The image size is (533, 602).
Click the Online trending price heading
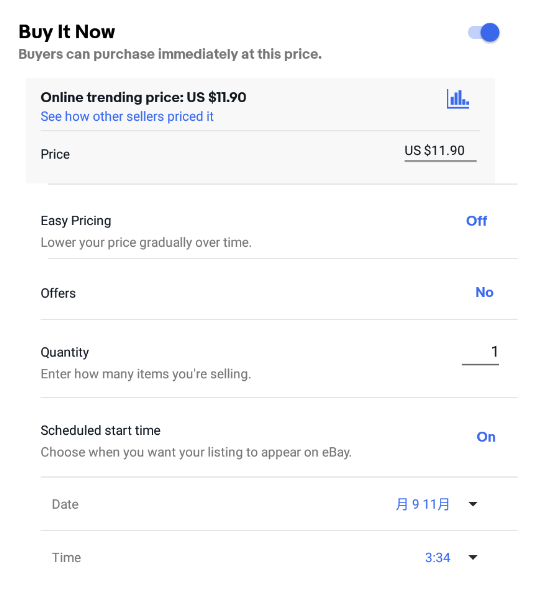[143, 97]
